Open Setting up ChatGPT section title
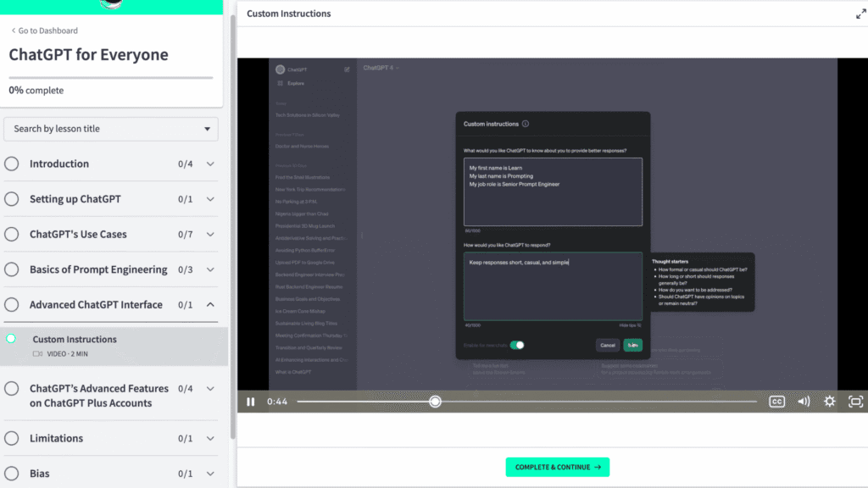 (75, 199)
